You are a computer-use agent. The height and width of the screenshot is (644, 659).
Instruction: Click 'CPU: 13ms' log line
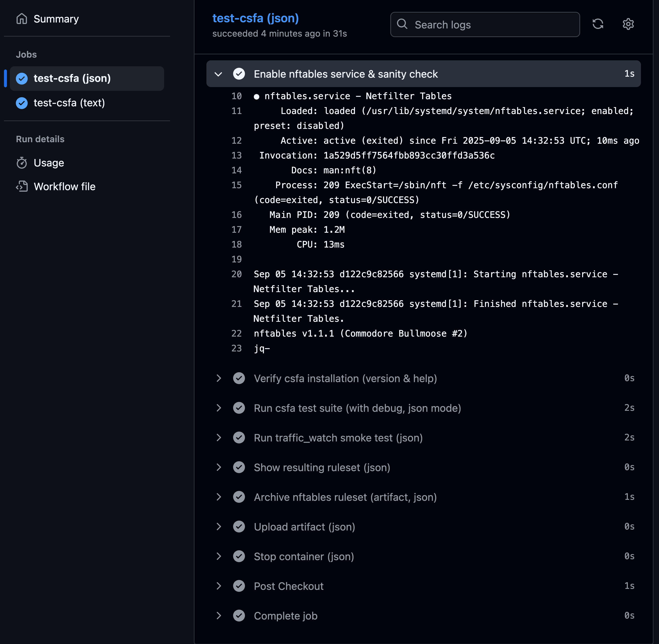pyautogui.click(x=321, y=245)
